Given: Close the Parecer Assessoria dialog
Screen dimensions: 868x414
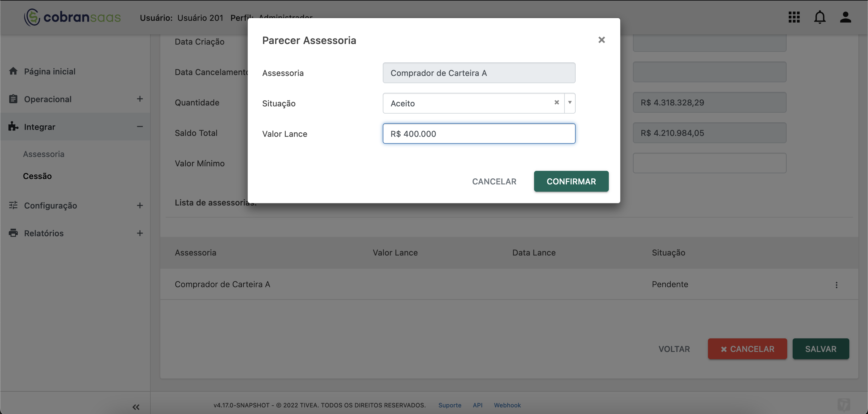Looking at the screenshot, I should (x=602, y=40).
